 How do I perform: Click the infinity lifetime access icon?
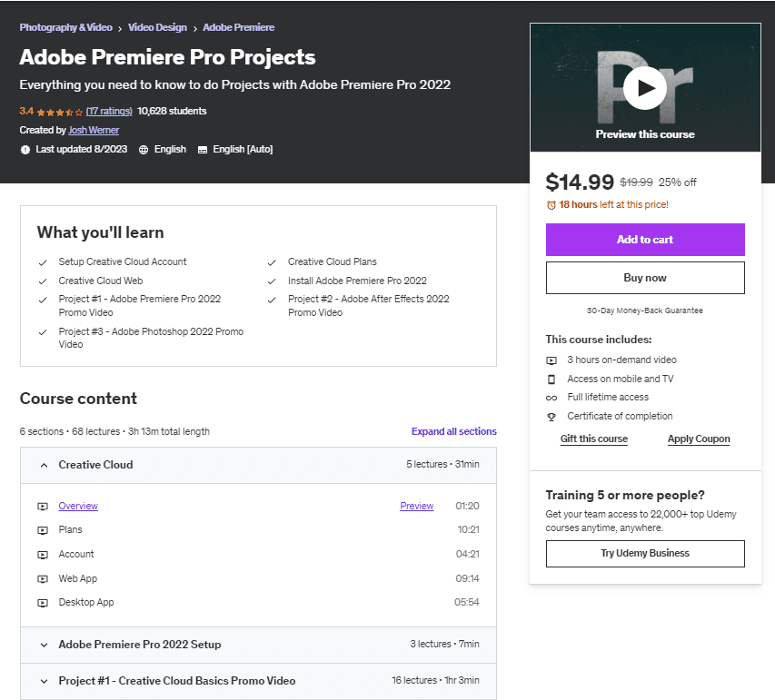(x=551, y=398)
